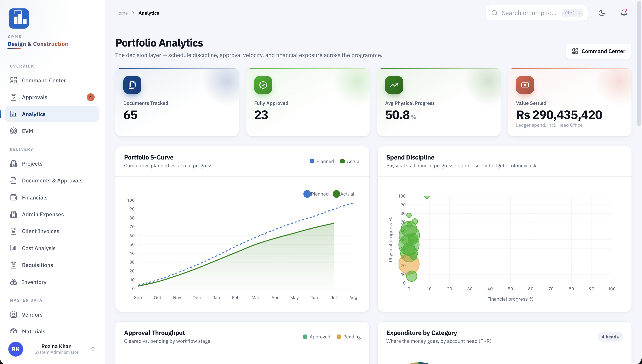Click the Requisitions clipboard icon
This screenshot has width=642, height=364.
tap(14, 265)
